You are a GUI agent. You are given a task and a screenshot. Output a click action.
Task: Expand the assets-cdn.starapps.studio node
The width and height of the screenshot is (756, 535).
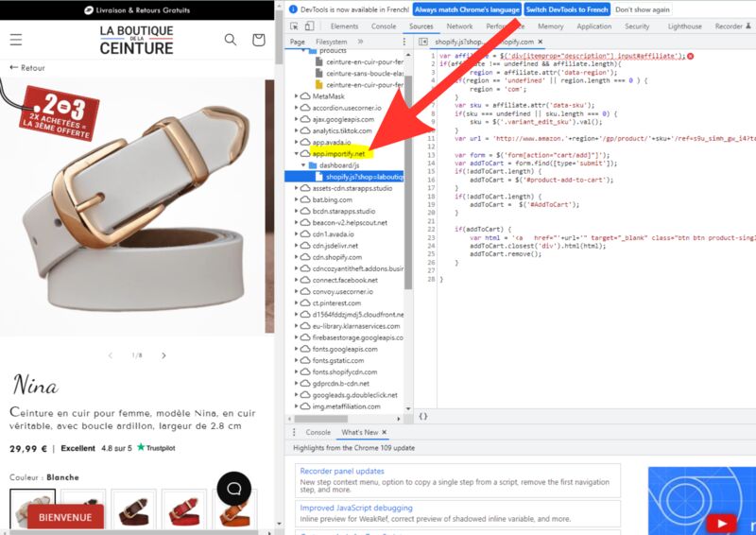(x=296, y=188)
